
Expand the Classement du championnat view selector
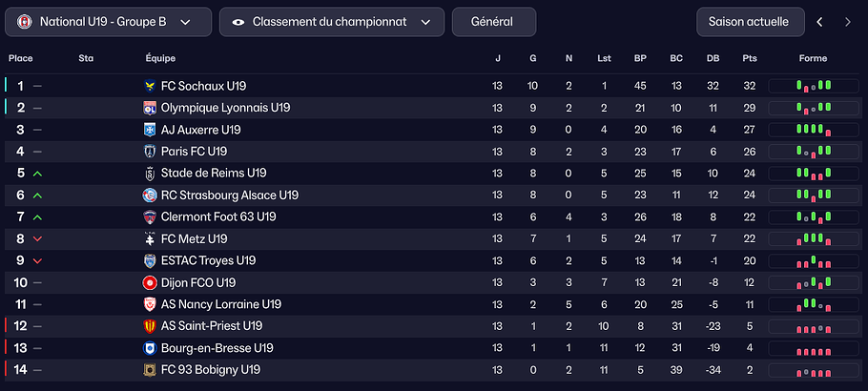(331, 22)
